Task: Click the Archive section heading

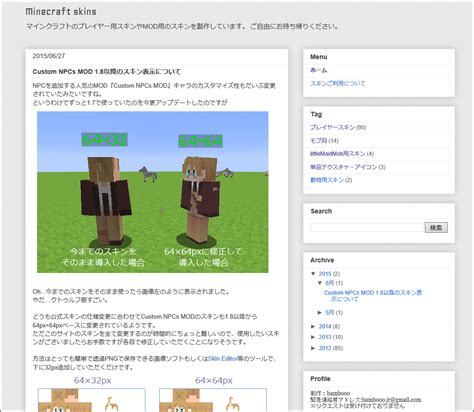Action: pos(322,260)
